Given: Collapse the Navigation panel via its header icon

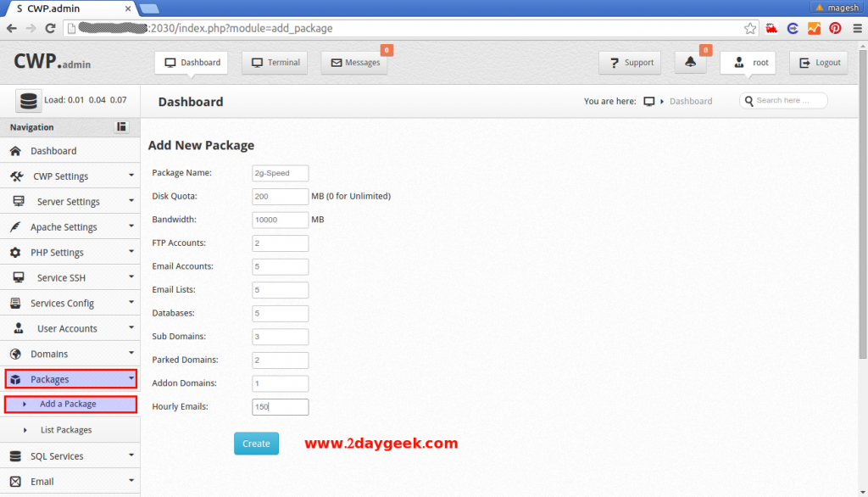Looking at the screenshot, I should (120, 127).
